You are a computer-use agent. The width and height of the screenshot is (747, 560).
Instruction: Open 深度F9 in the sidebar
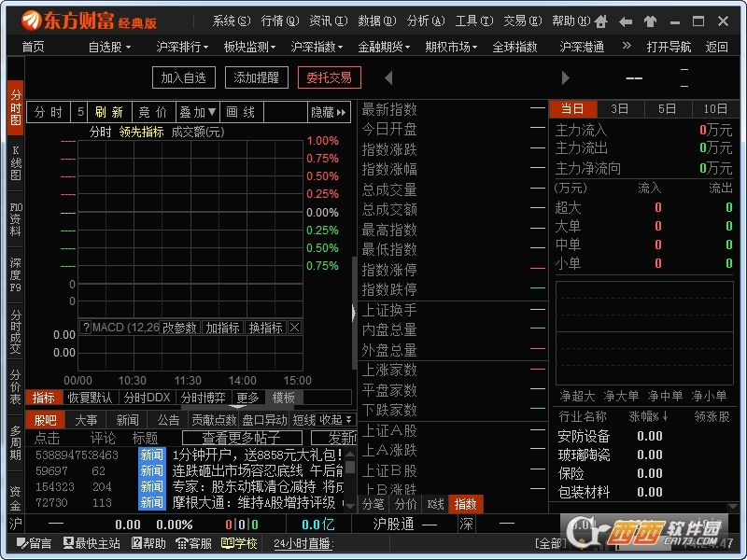pyautogui.click(x=16, y=275)
